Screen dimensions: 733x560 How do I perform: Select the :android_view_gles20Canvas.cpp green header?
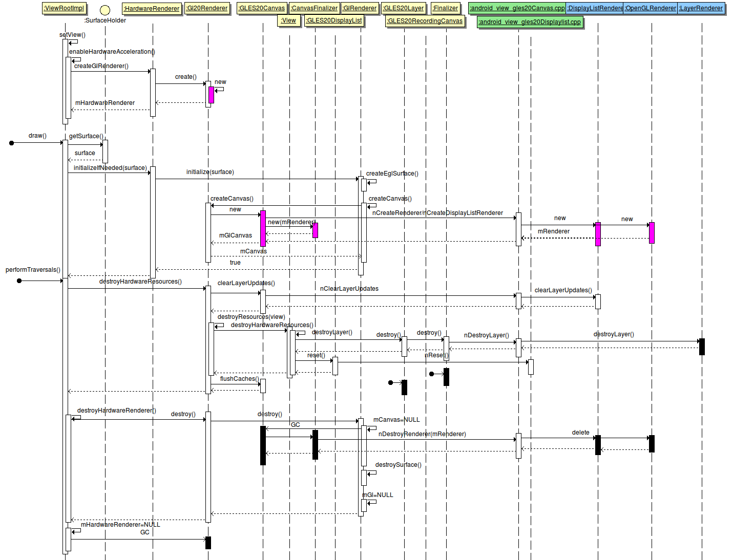click(517, 8)
